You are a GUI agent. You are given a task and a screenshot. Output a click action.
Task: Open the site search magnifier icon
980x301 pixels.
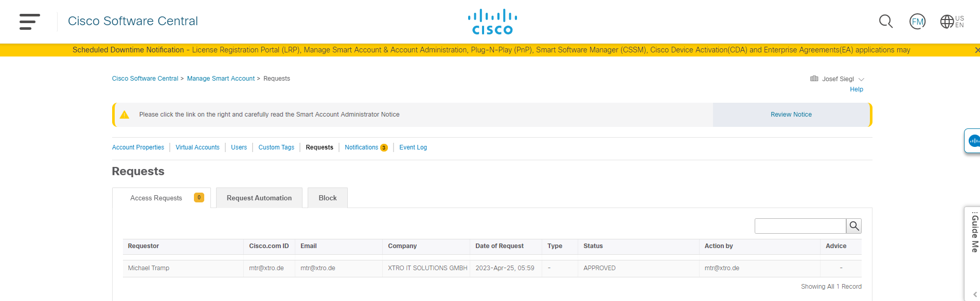click(x=886, y=22)
